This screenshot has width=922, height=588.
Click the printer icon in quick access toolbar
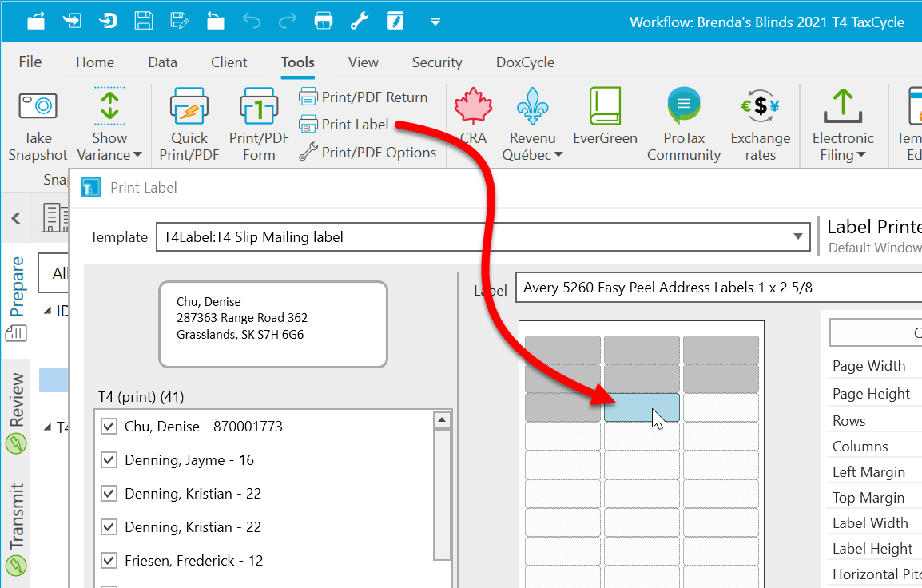click(x=324, y=21)
